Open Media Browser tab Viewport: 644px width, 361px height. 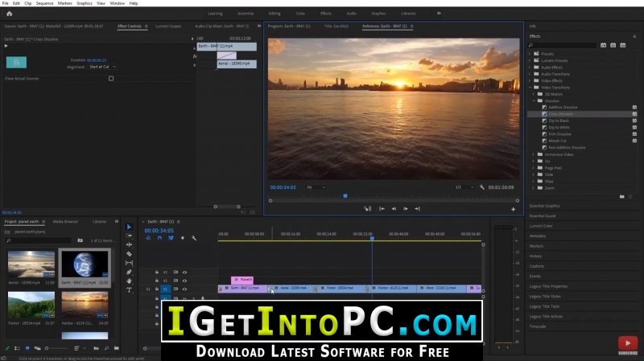(65, 222)
